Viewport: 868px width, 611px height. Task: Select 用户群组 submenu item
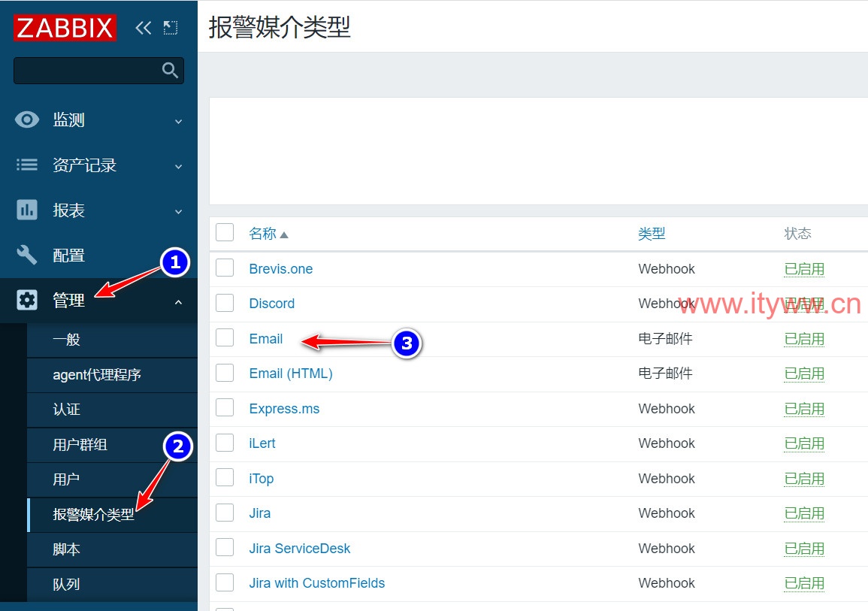(x=113, y=445)
